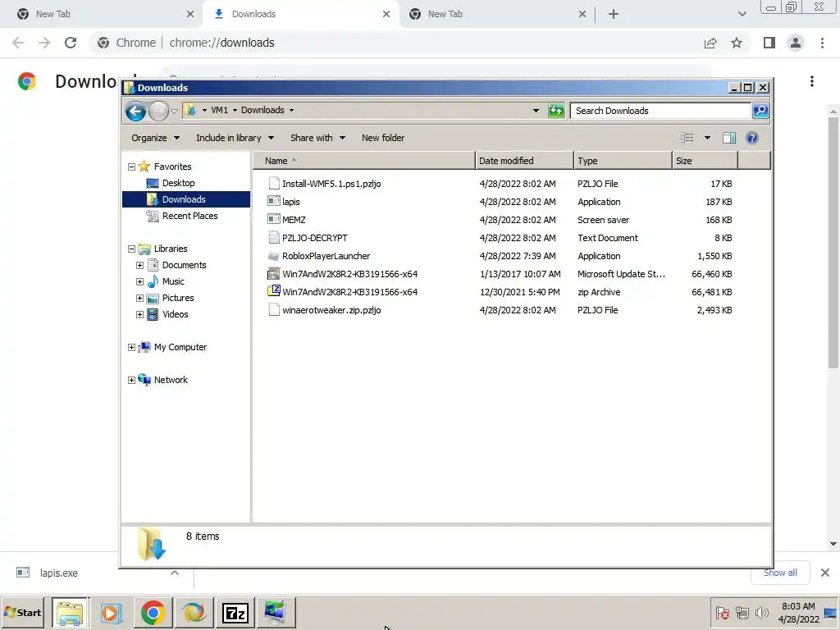The height and width of the screenshot is (630, 840).
Task: Click Show all downloads link
Action: click(780, 573)
